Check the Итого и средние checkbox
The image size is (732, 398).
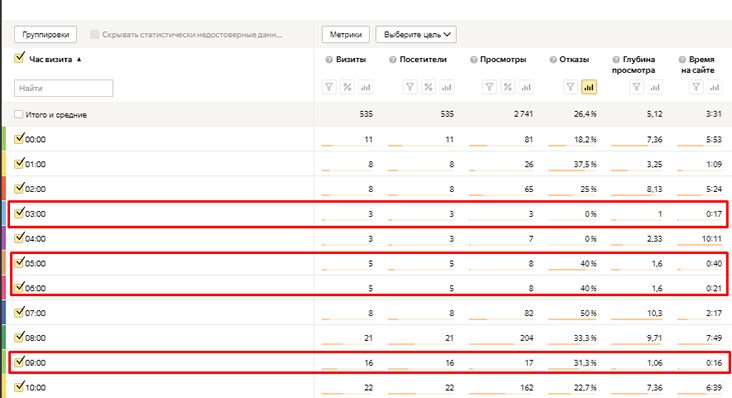coord(19,114)
